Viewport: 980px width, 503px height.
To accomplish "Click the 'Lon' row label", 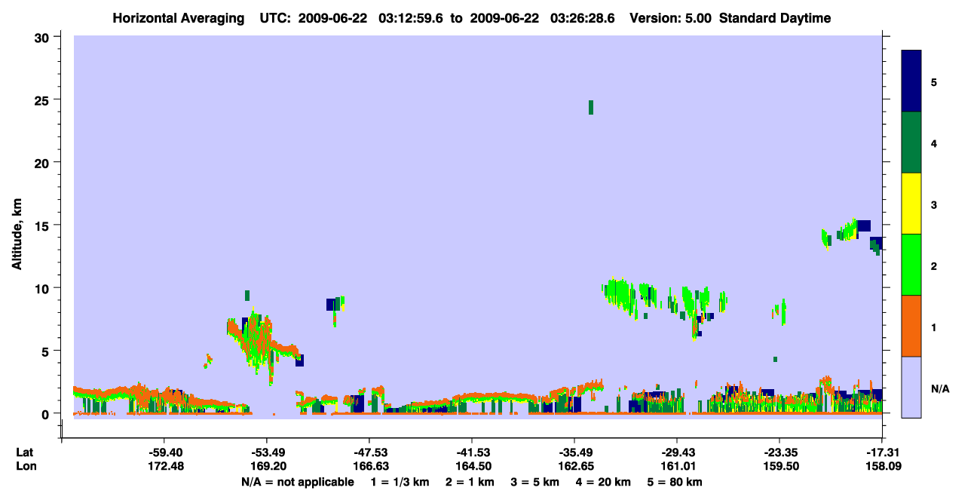I will (26, 466).
